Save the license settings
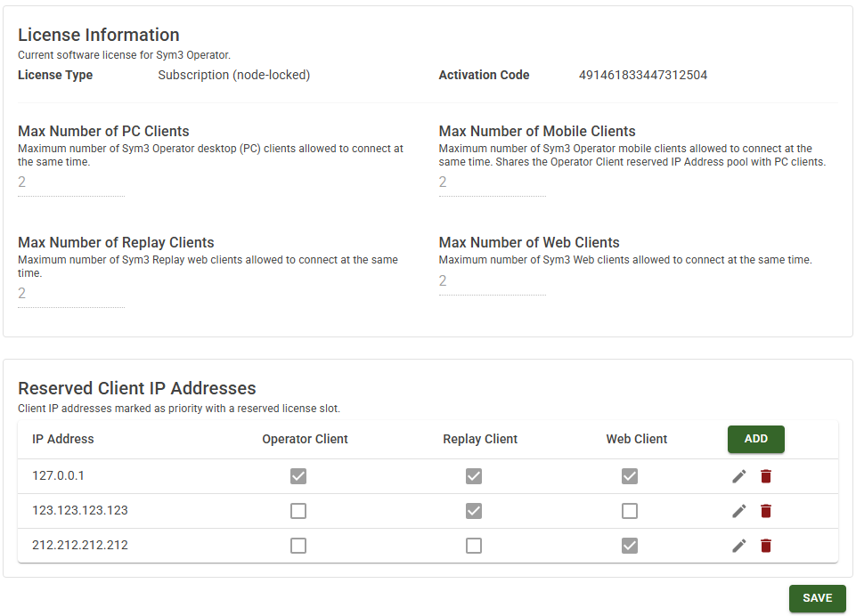Image resolution: width=856 pixels, height=616 pixels. click(x=817, y=598)
